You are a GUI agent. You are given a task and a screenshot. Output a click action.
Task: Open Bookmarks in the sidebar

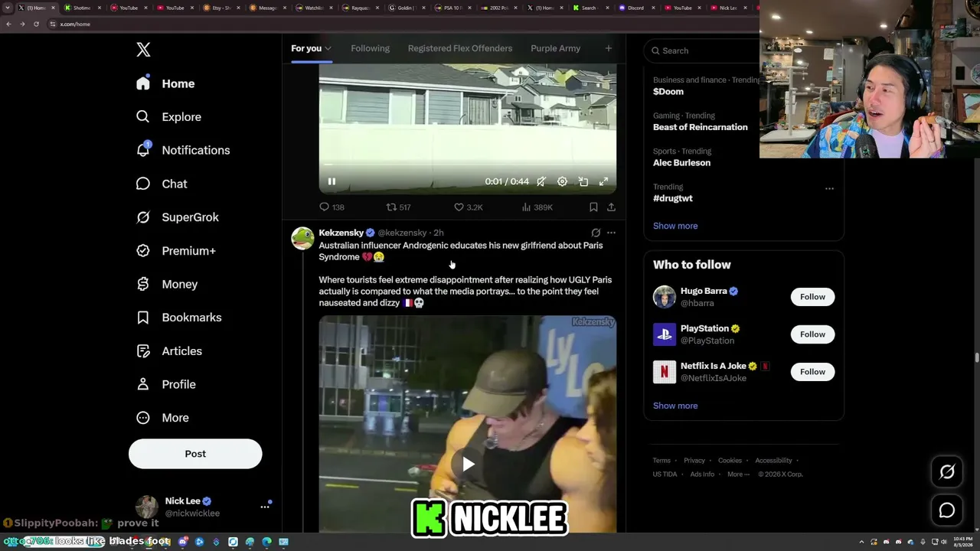point(178,318)
